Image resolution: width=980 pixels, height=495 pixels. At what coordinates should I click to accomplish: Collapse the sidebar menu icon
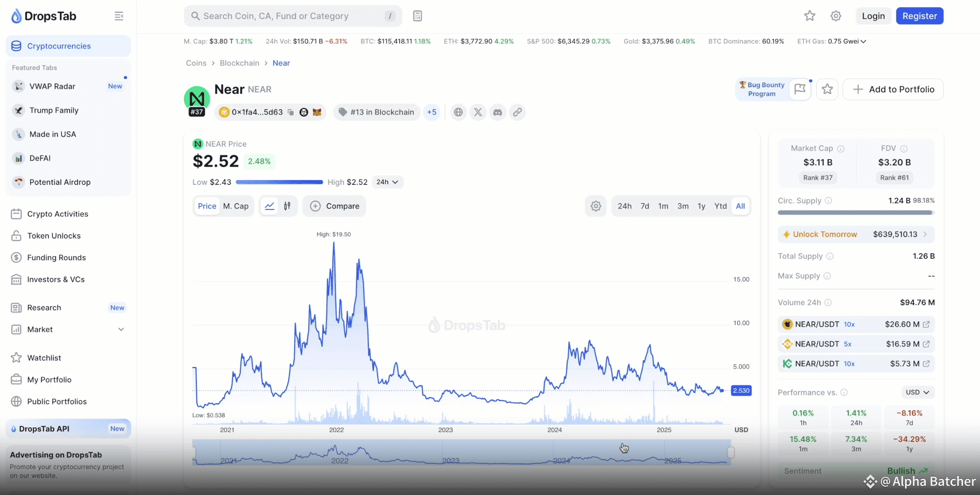pyautogui.click(x=119, y=16)
